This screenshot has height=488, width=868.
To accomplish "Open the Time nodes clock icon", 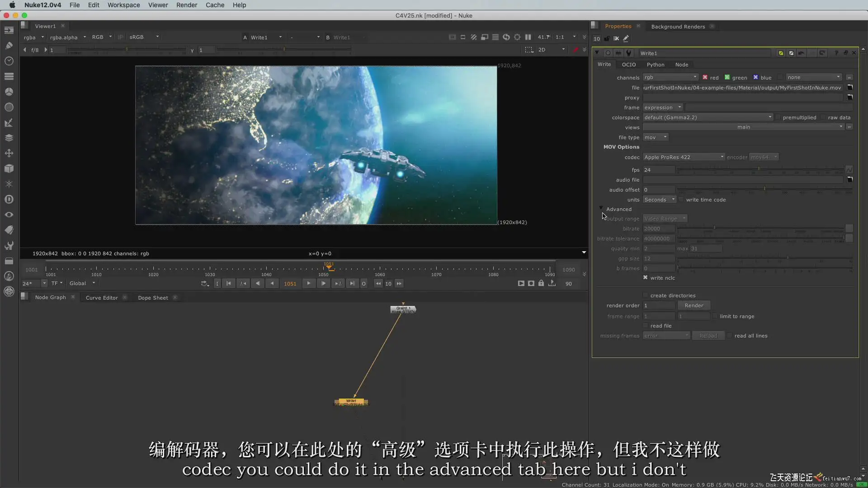I will [9, 61].
